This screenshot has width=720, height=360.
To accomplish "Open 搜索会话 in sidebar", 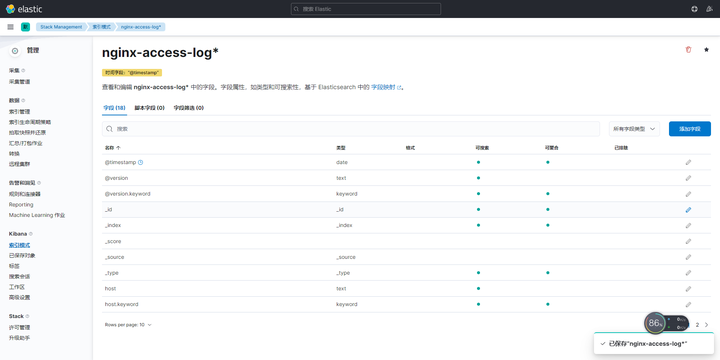I will pos(20,276).
